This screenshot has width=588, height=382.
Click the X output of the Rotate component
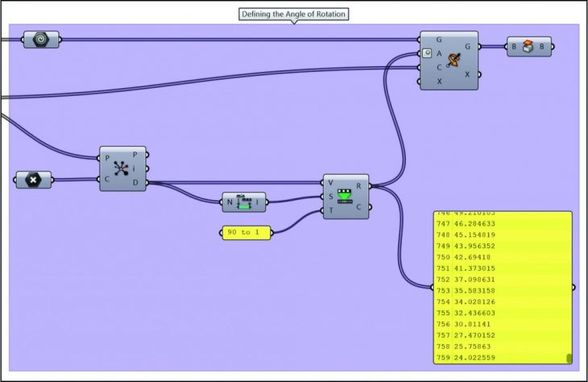(x=467, y=74)
